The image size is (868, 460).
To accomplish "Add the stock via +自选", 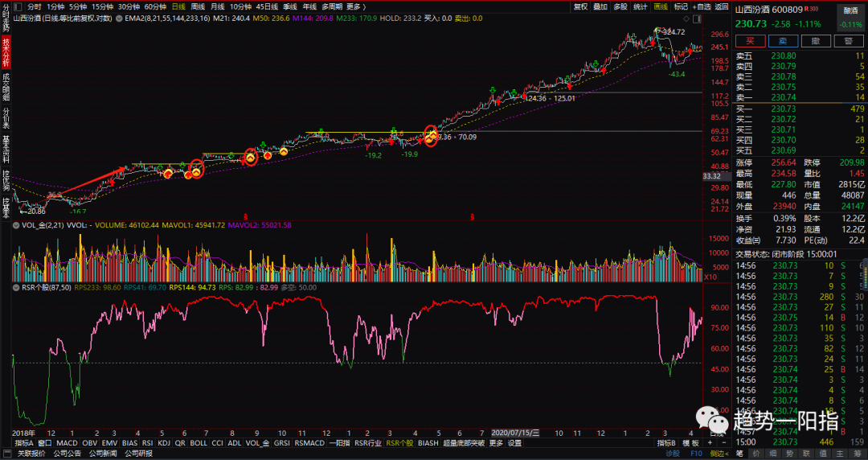I will (701, 6).
